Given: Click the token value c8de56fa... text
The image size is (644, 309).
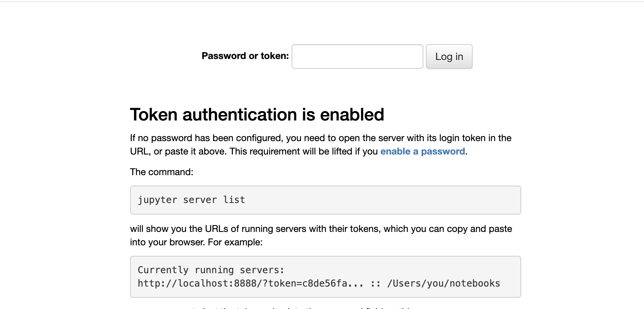Looking at the screenshot, I should click(333, 283).
